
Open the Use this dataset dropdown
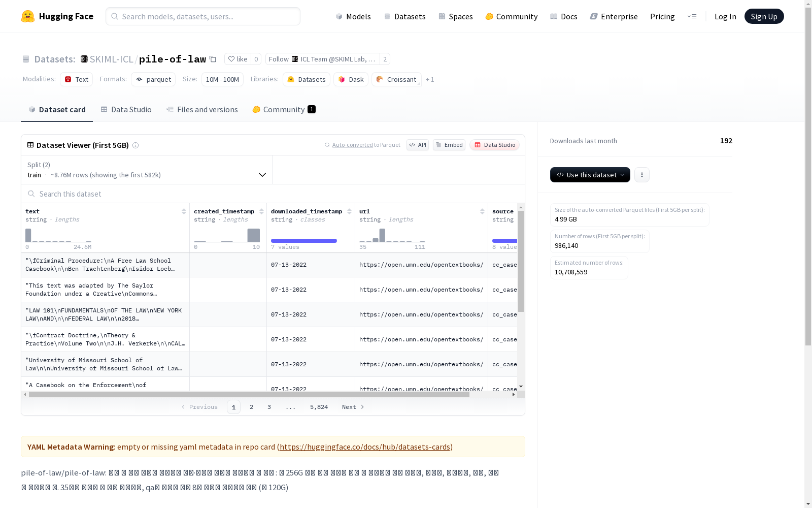[x=590, y=175]
